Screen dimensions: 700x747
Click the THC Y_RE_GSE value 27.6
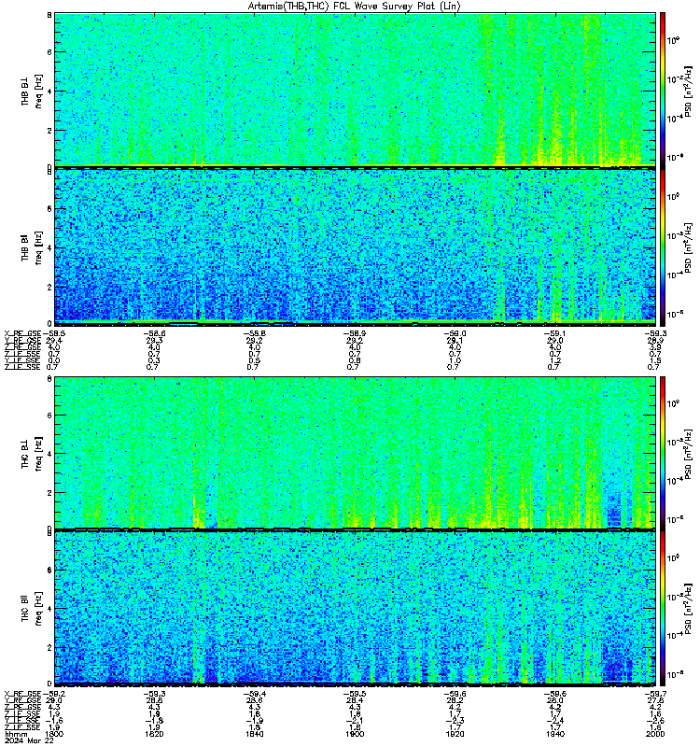tap(655, 701)
